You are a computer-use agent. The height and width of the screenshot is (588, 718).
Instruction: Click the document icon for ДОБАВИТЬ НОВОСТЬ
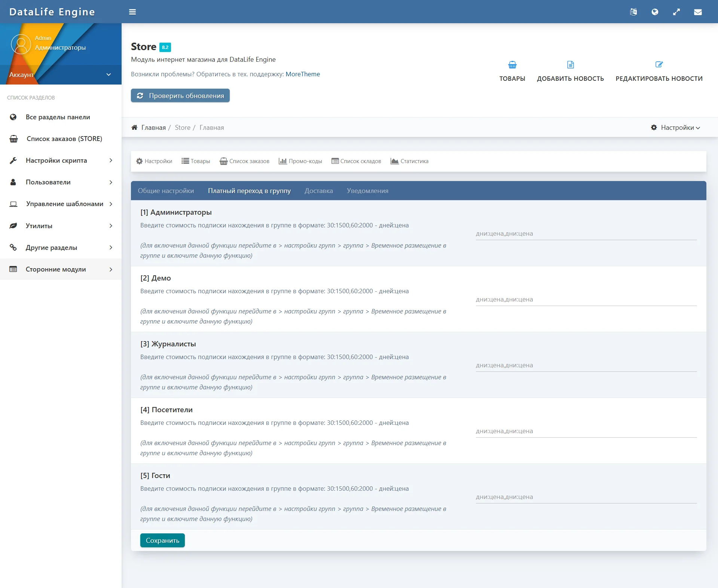click(570, 65)
